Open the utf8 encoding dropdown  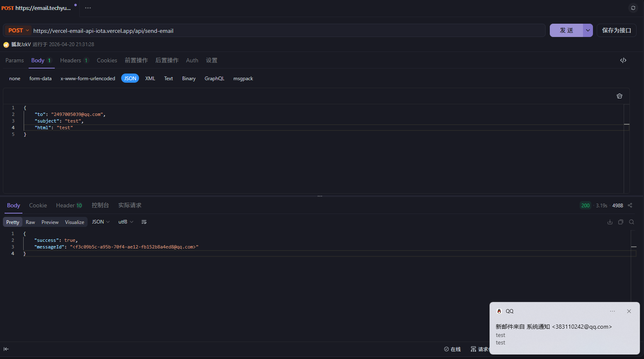pos(125,222)
